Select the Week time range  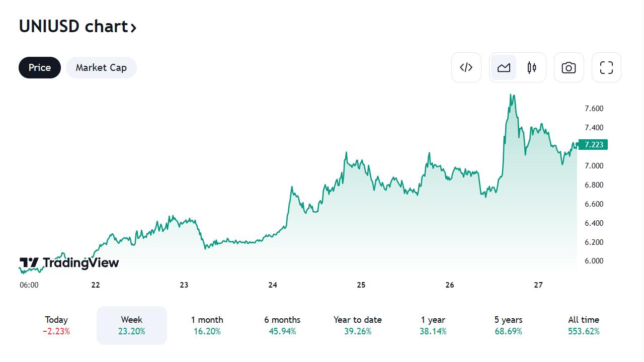pos(131,325)
